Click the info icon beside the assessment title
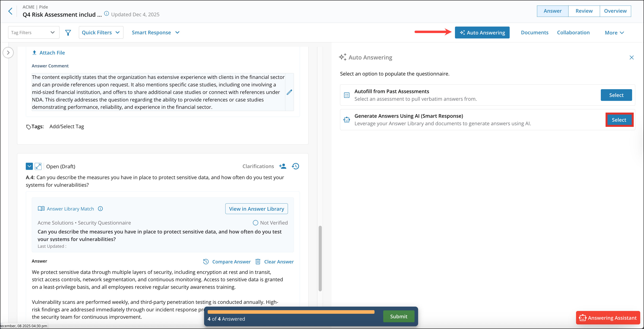The image size is (644, 329). (x=106, y=14)
